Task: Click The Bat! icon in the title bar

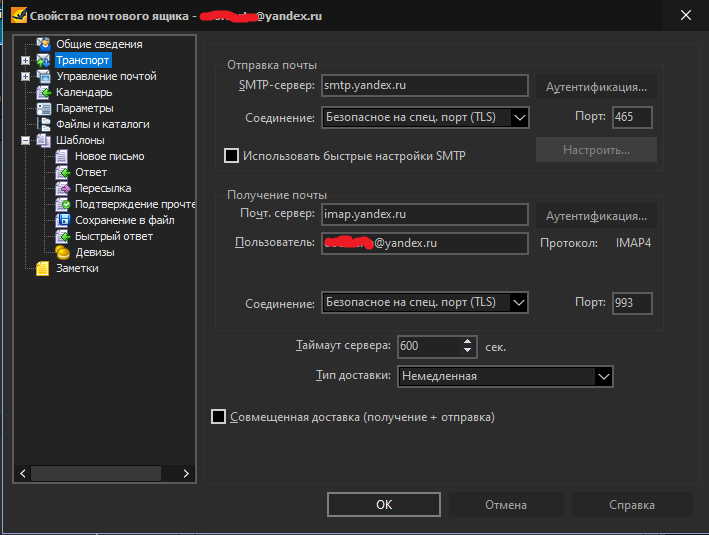Action: tap(19, 15)
